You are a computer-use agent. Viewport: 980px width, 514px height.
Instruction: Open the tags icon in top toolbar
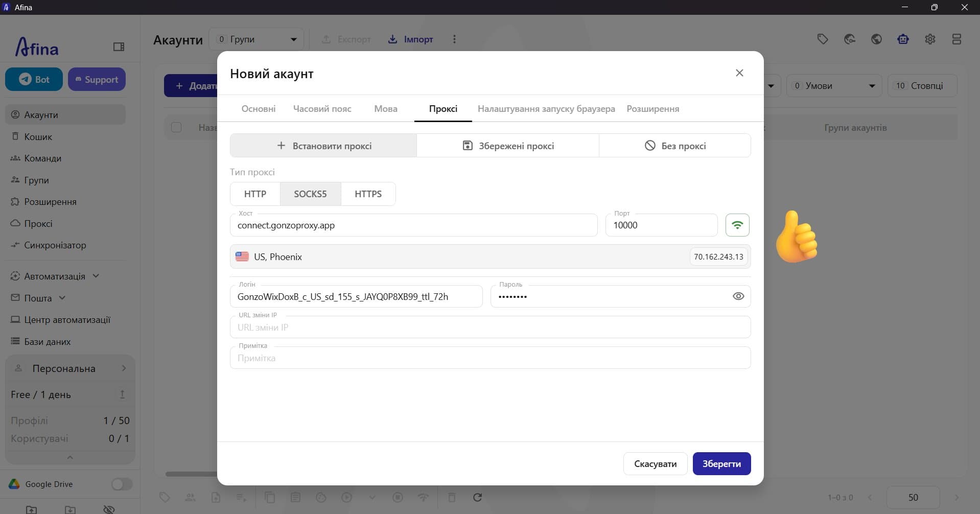pos(823,39)
